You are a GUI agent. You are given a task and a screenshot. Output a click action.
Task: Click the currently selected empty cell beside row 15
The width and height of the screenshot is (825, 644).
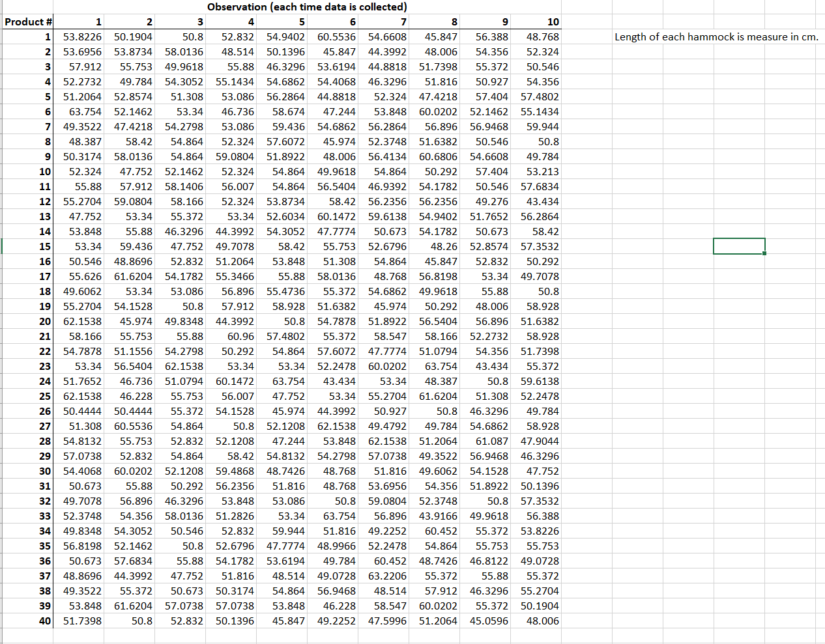point(740,246)
